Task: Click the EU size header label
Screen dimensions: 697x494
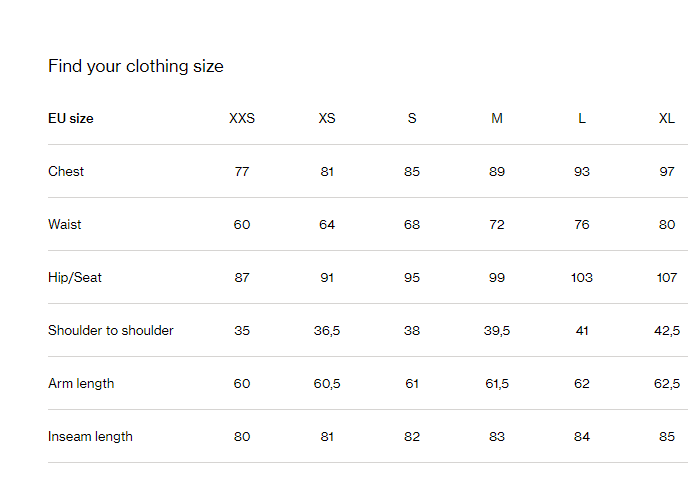Action: click(71, 118)
